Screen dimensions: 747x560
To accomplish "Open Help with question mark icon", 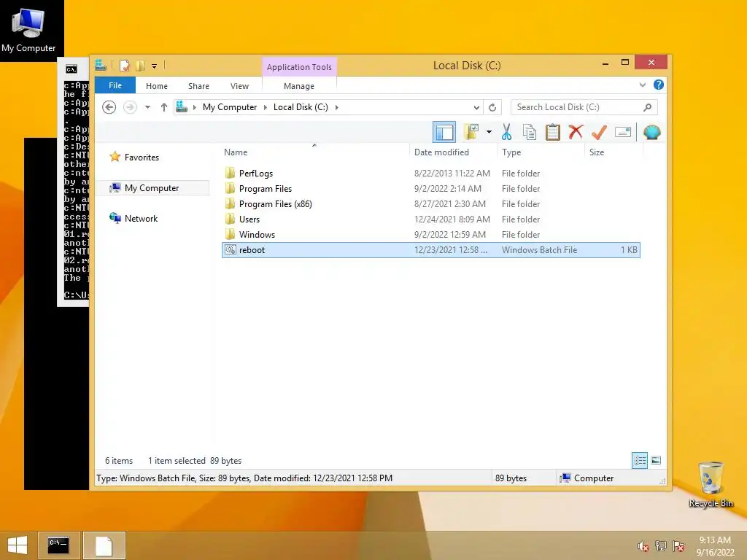I will pos(659,85).
